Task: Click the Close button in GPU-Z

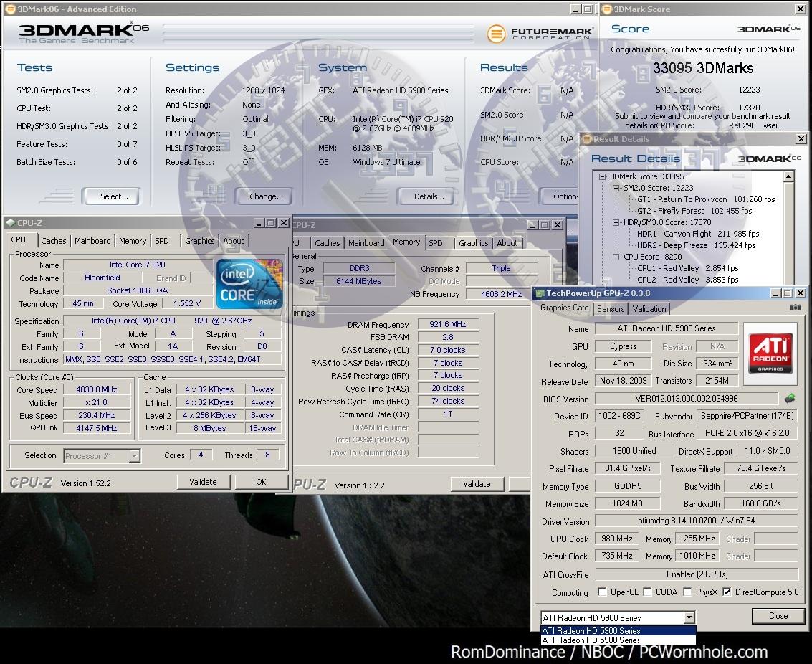Action: click(x=778, y=616)
